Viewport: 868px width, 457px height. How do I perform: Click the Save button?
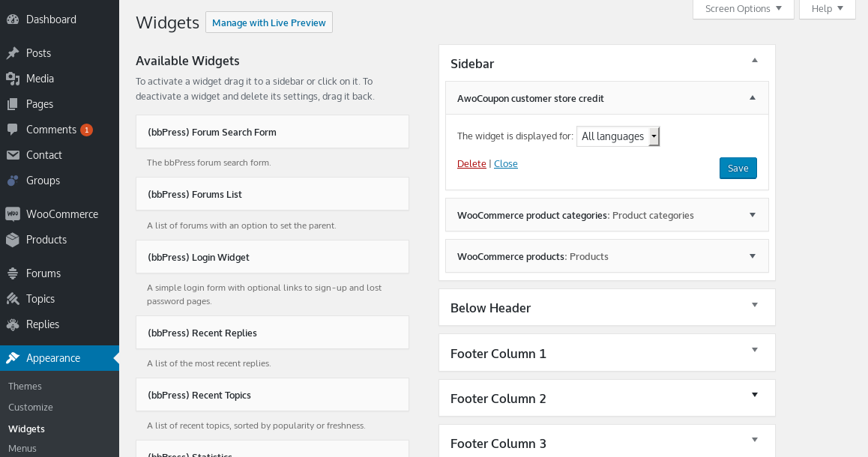pos(738,169)
